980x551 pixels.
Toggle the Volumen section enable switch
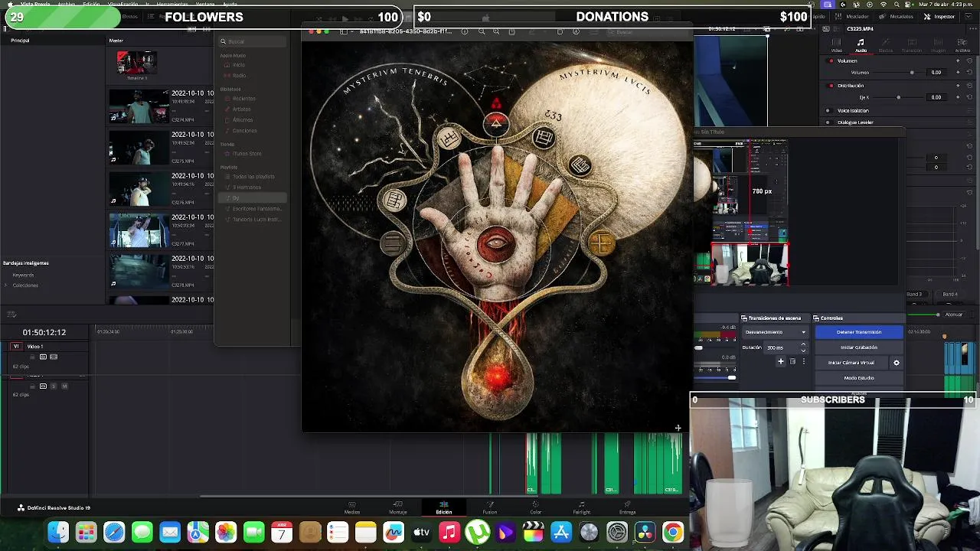coord(831,60)
